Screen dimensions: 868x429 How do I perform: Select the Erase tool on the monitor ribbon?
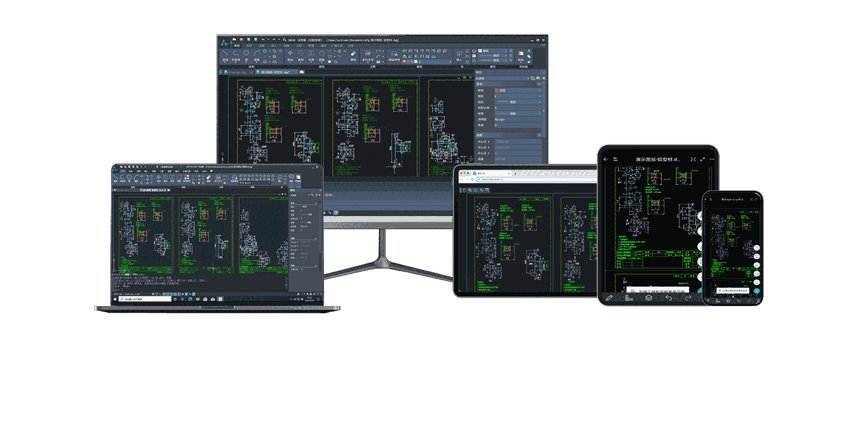click(x=353, y=55)
